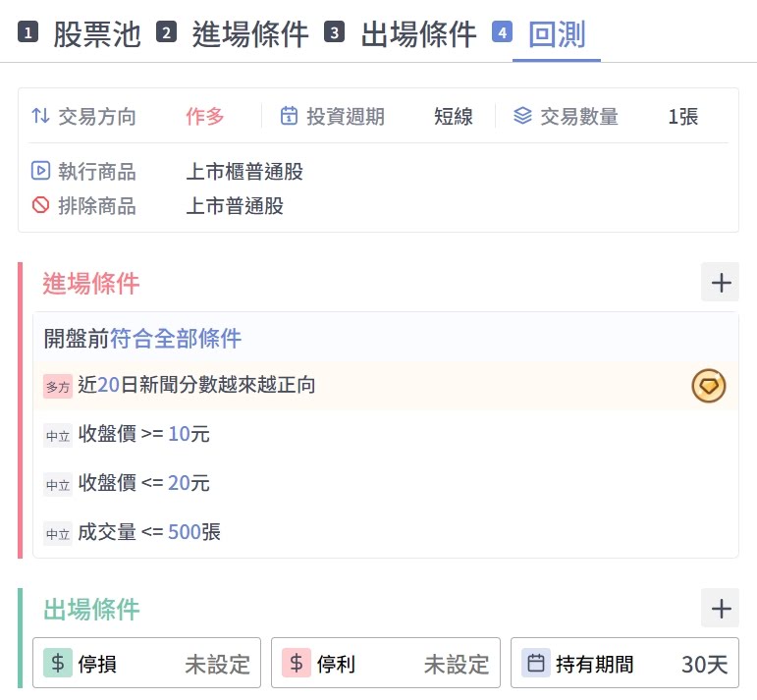Change the 短線 investment period value
This screenshot has width=757, height=700.
tap(454, 116)
